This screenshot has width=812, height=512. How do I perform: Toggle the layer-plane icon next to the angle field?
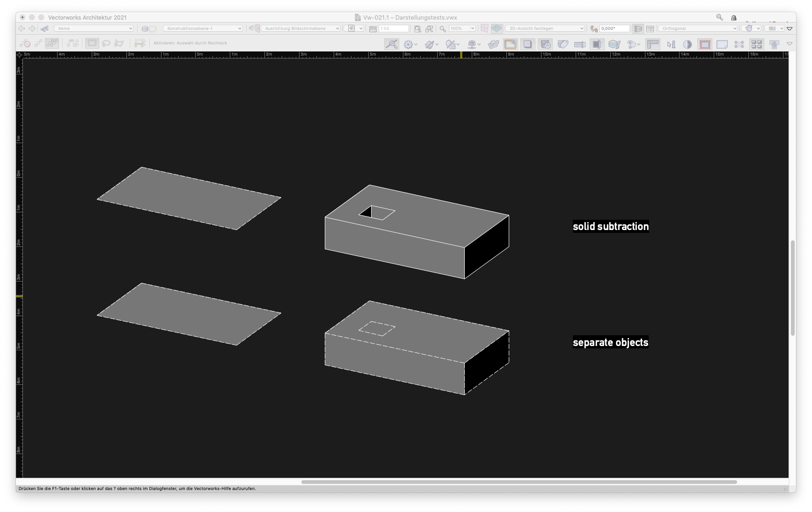tap(595, 28)
